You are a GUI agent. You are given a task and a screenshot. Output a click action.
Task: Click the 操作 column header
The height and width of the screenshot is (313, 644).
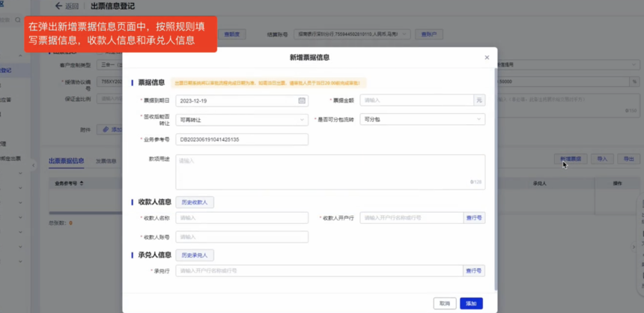[618, 183]
